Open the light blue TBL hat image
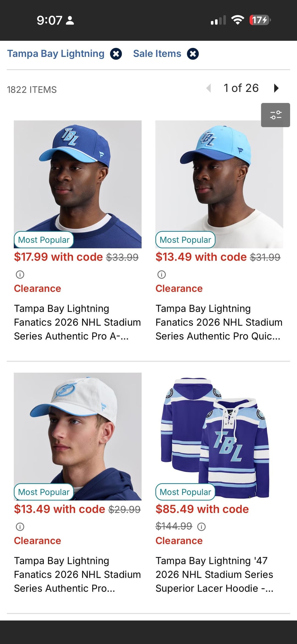 point(219,184)
